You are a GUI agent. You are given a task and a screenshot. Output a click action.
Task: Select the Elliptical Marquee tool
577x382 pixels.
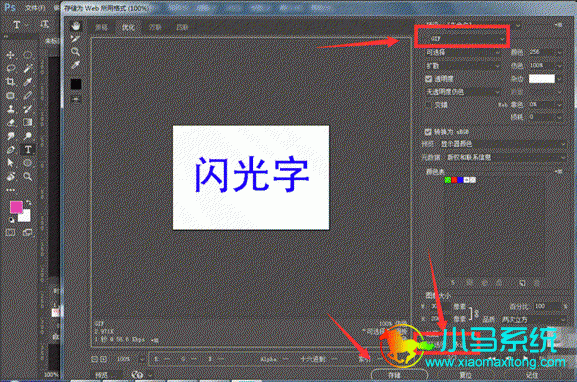pos(28,55)
